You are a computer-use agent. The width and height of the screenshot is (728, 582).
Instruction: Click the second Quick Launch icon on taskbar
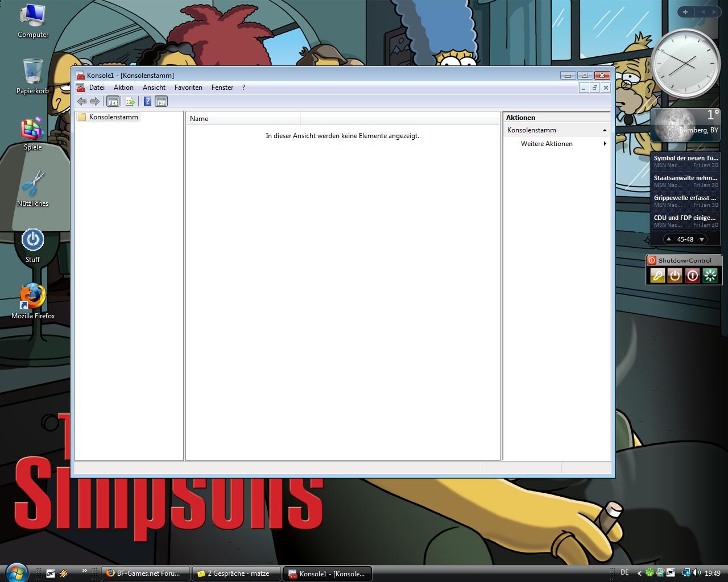(64, 573)
